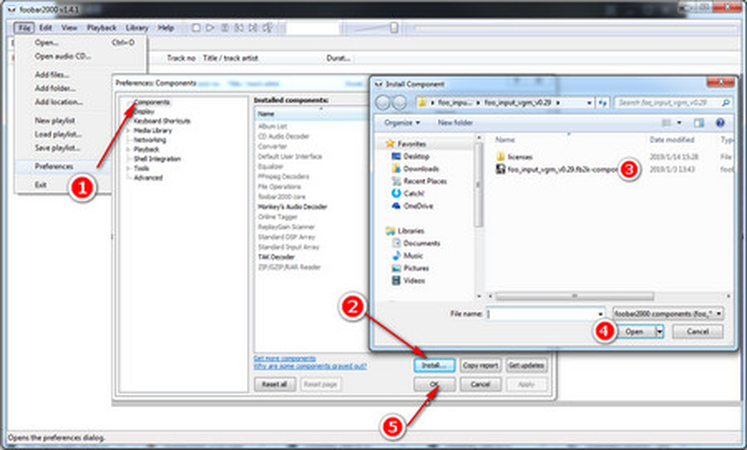Click the Pause toolbar icon
Image resolution: width=747 pixels, height=450 pixels.
(224, 28)
